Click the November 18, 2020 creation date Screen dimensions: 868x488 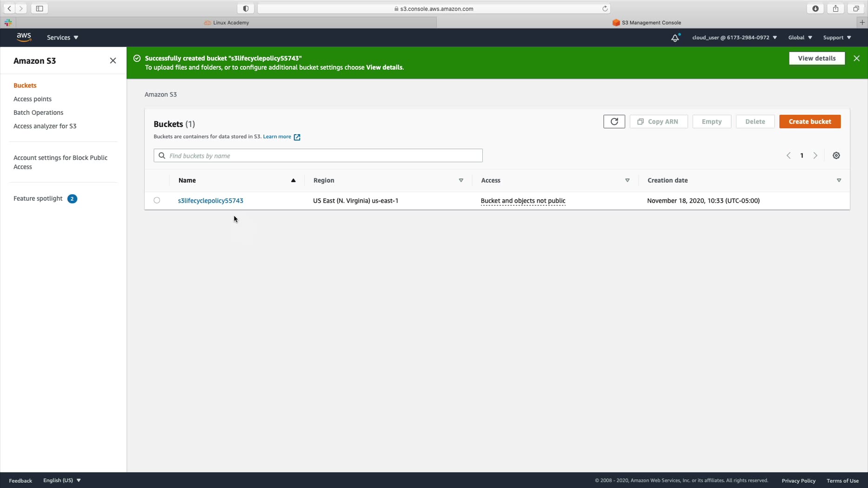click(703, 201)
